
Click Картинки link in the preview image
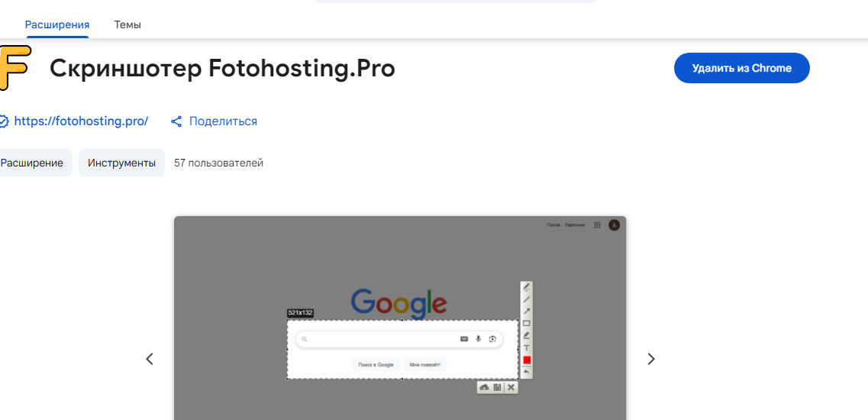[x=575, y=225]
